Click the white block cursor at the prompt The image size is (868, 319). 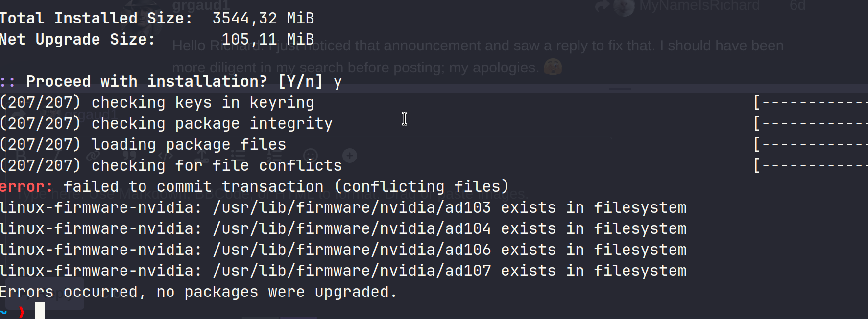click(x=40, y=311)
